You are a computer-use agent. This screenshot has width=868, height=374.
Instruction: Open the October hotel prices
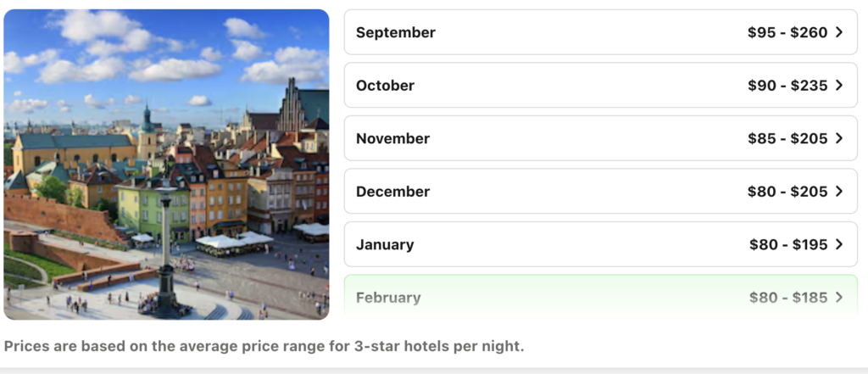point(600,86)
